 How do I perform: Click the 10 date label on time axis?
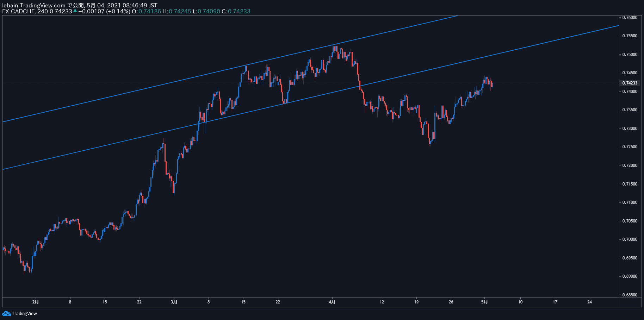pos(520,302)
